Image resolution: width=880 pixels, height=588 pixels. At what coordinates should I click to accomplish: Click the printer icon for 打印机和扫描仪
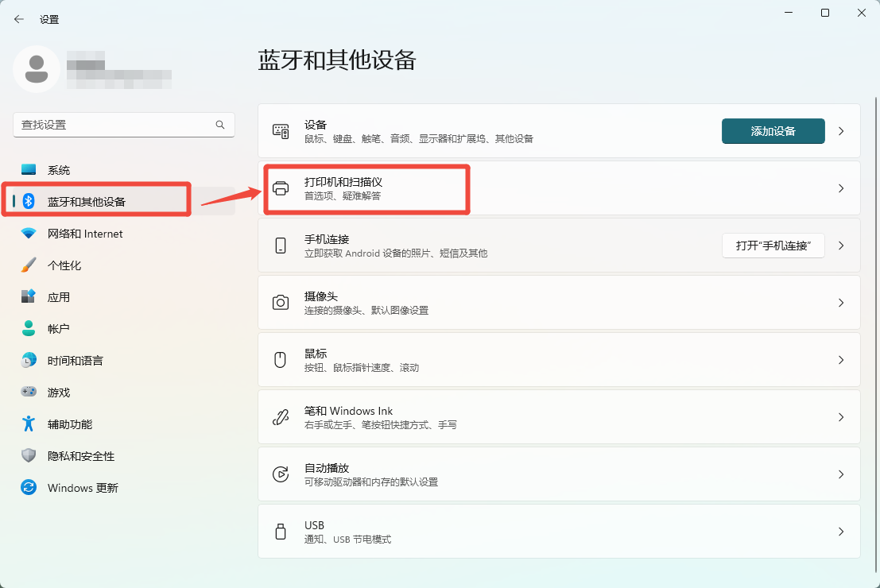pyautogui.click(x=281, y=188)
